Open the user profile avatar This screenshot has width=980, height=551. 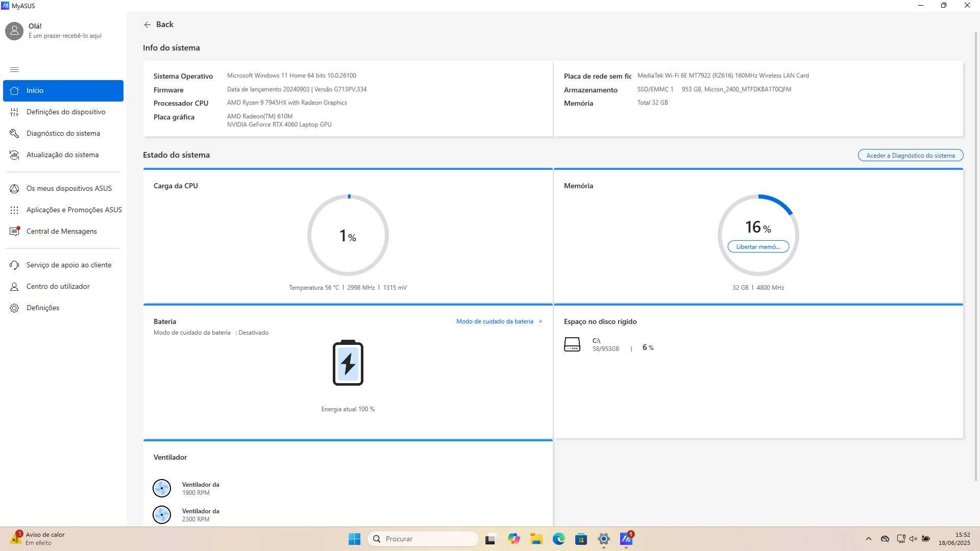(14, 31)
